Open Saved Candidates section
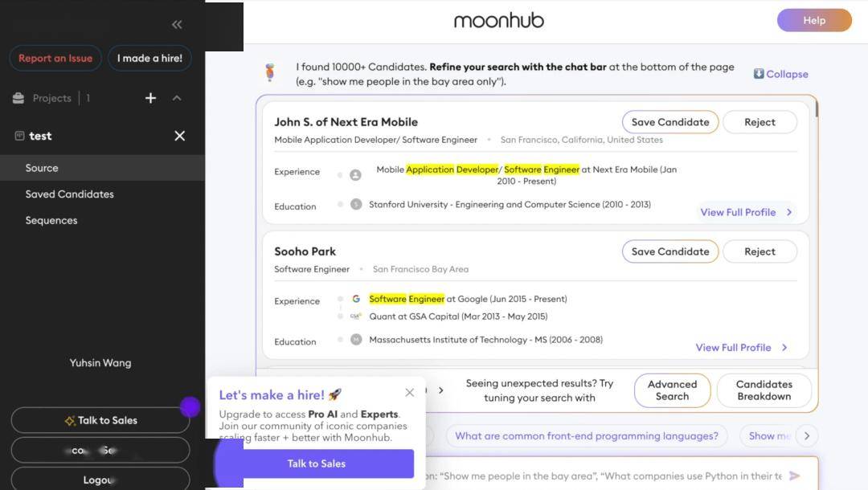Screen dimensions: 868x490 point(70,194)
